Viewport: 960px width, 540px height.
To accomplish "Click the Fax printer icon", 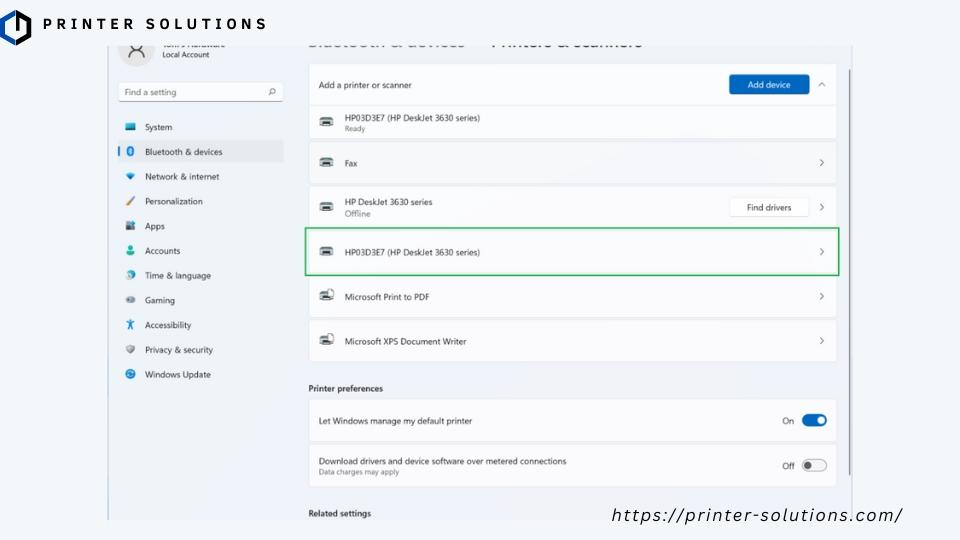I will coord(326,162).
